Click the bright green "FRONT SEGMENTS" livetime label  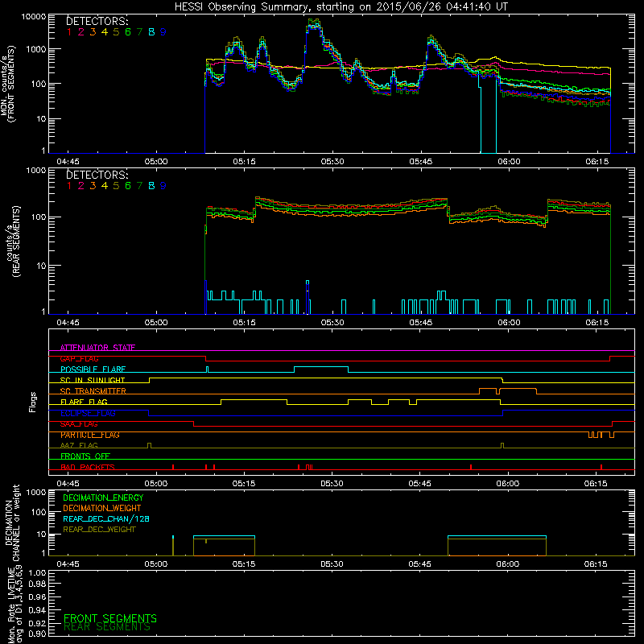tap(110, 618)
